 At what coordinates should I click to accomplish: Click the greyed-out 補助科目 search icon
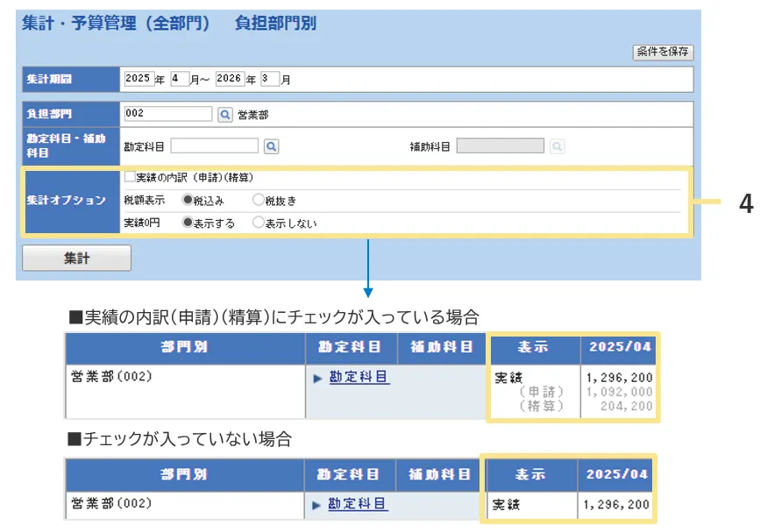pos(557,146)
